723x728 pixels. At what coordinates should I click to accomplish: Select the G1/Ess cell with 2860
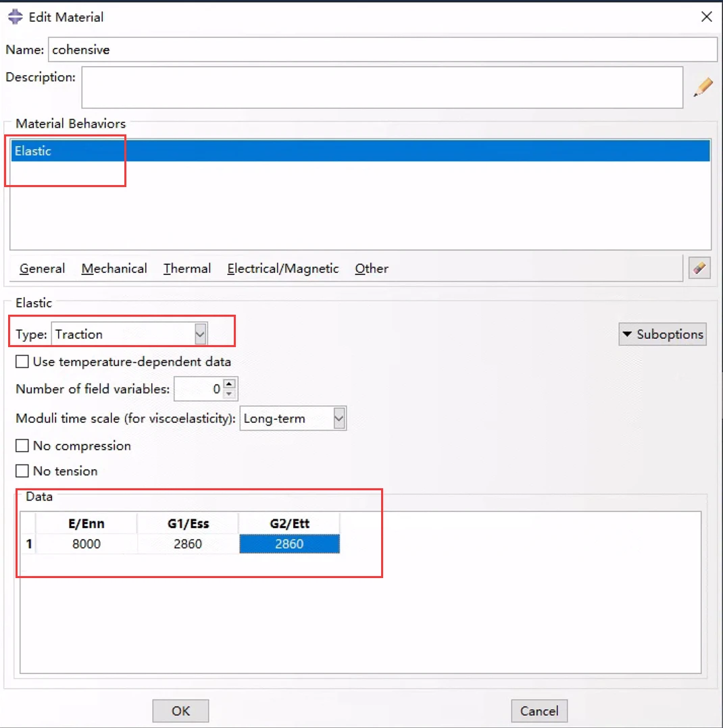coord(188,544)
